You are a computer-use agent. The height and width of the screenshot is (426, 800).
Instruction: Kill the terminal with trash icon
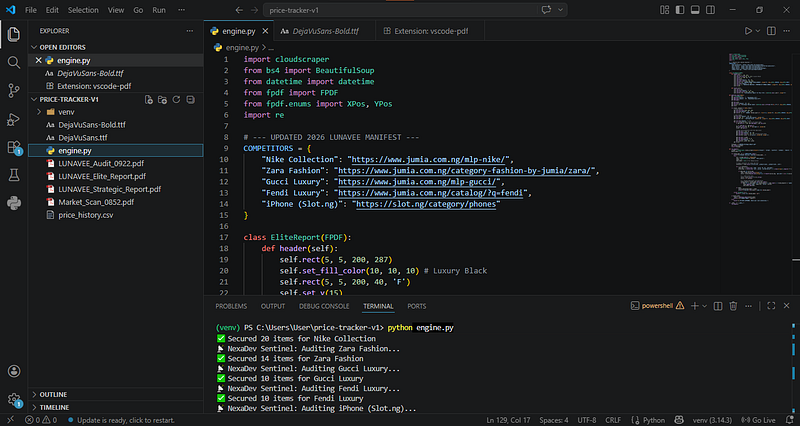[x=733, y=306]
